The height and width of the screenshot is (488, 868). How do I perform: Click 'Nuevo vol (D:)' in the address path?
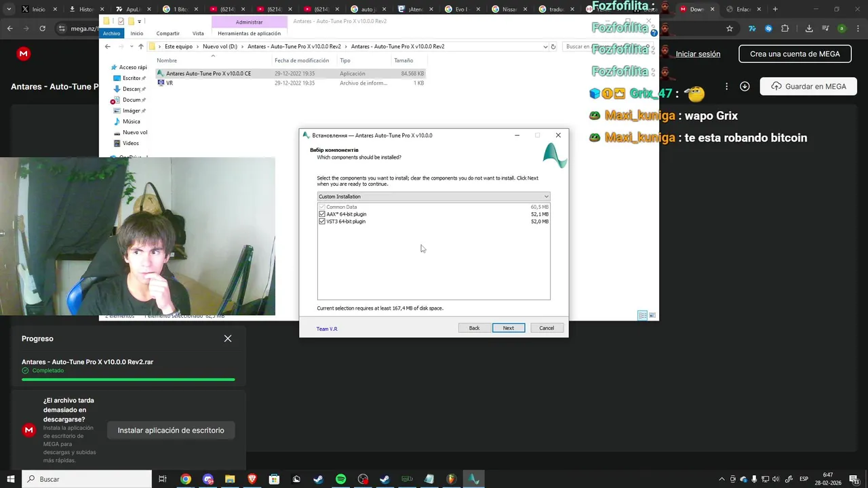click(x=220, y=47)
